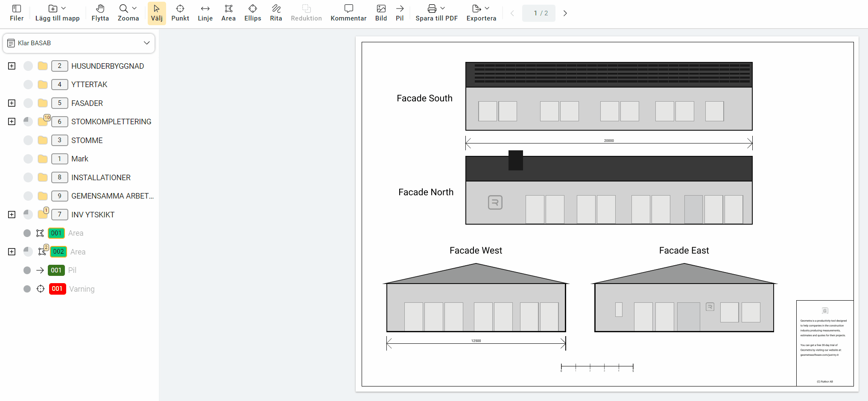Click the drawing scale bar
Screen dimensions: 868x401
[x=597, y=367]
